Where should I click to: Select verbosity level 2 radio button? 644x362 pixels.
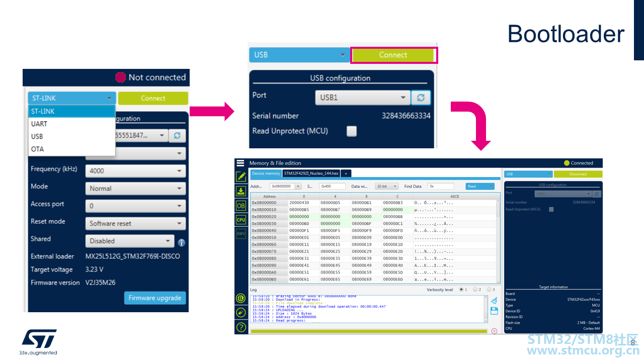[x=475, y=290]
